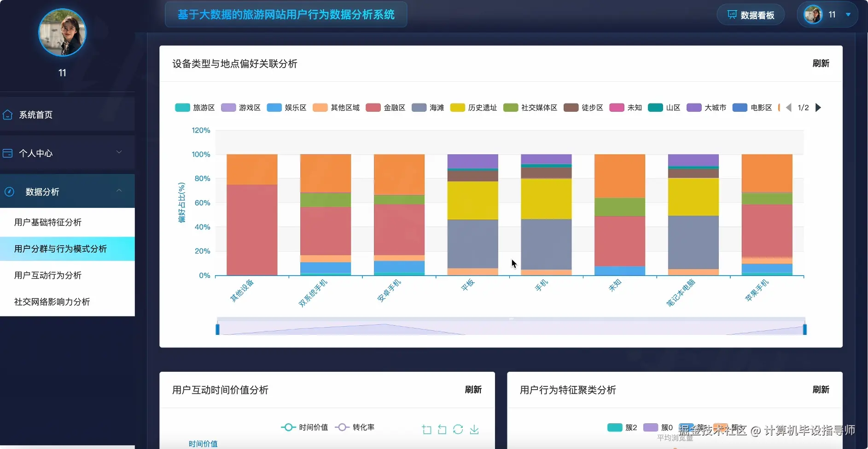Go to previous legend page arrow
The height and width of the screenshot is (449, 868).
pos(789,108)
